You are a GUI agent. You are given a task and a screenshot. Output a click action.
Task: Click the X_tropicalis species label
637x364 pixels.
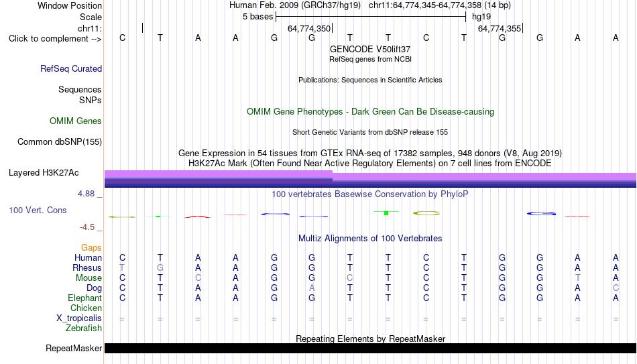point(79,318)
